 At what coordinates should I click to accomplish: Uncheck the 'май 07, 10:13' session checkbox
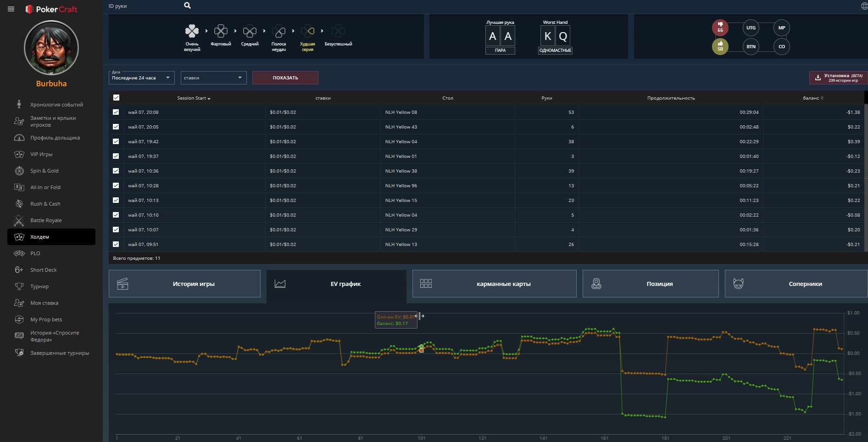pyautogui.click(x=116, y=200)
